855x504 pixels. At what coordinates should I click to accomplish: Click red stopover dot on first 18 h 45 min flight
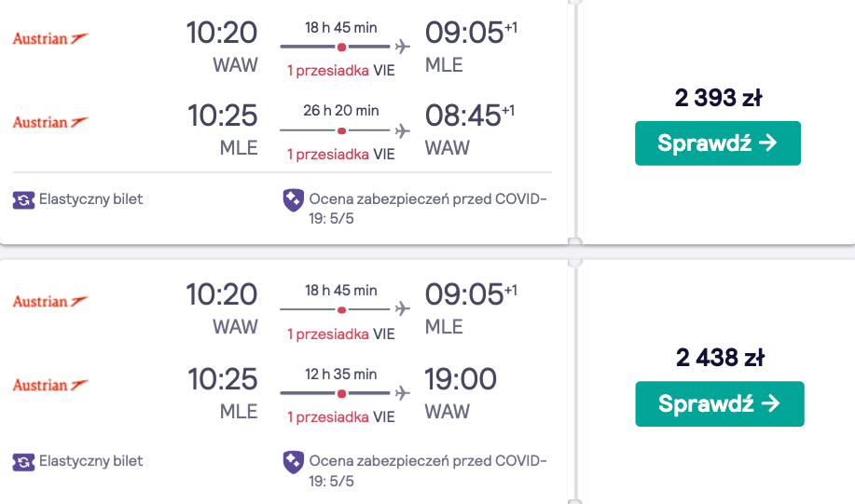(x=341, y=48)
